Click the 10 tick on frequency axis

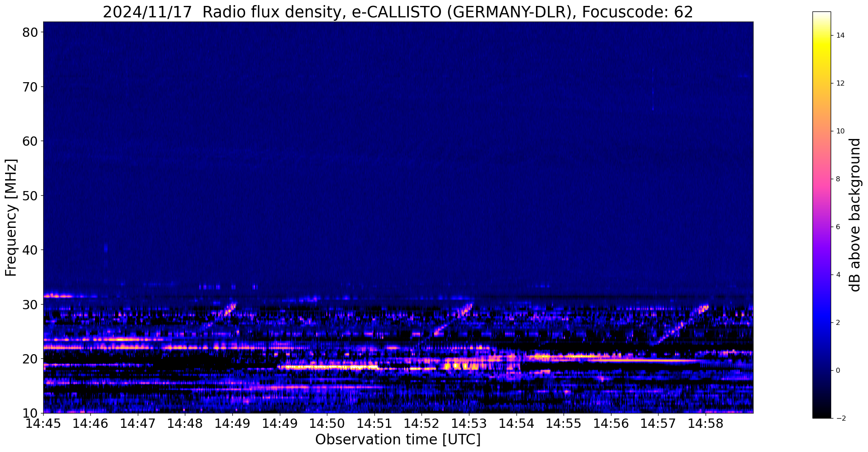30,413
